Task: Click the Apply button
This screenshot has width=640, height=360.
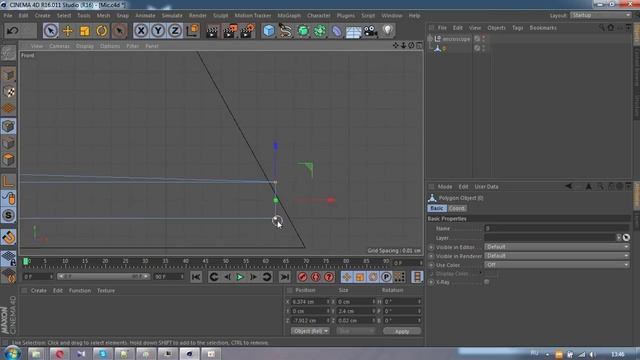Action: pyautogui.click(x=402, y=331)
